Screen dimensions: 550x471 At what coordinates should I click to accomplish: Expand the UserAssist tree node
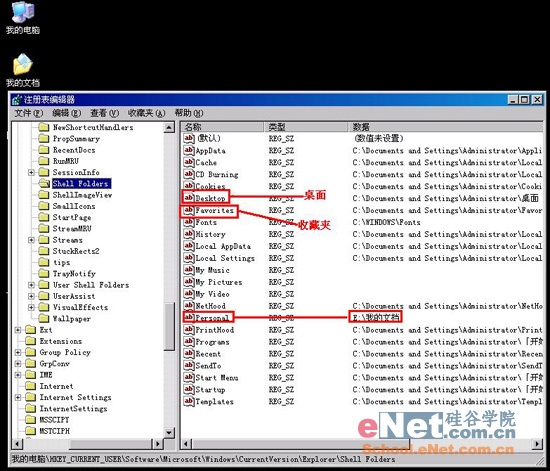31,296
